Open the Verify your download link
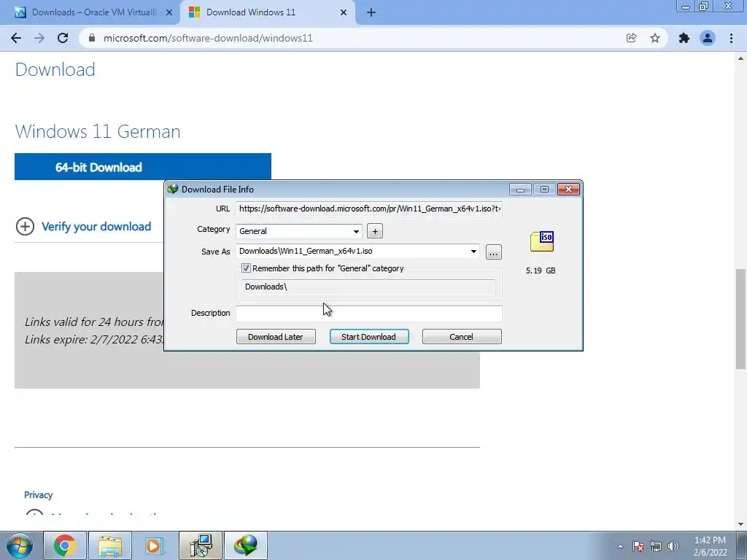Viewport: 747px width, 560px height. [x=96, y=227]
